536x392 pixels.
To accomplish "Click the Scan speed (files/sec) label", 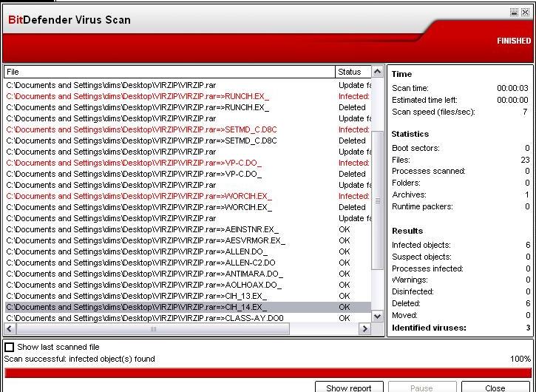I will pyautogui.click(x=433, y=112).
